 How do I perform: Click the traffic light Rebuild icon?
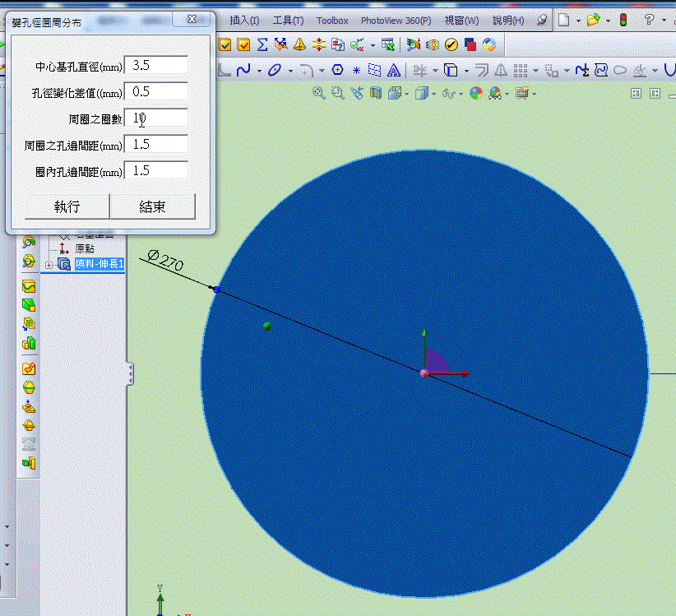tap(623, 20)
